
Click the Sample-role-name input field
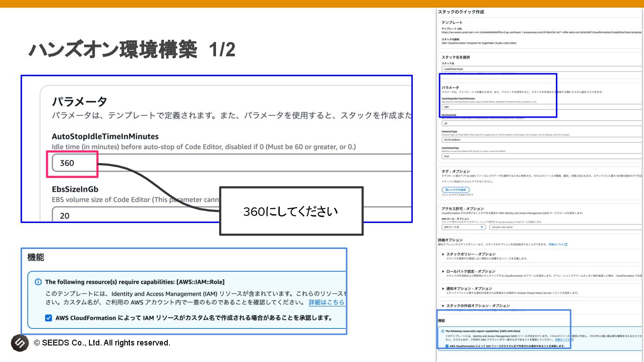pos(566,227)
